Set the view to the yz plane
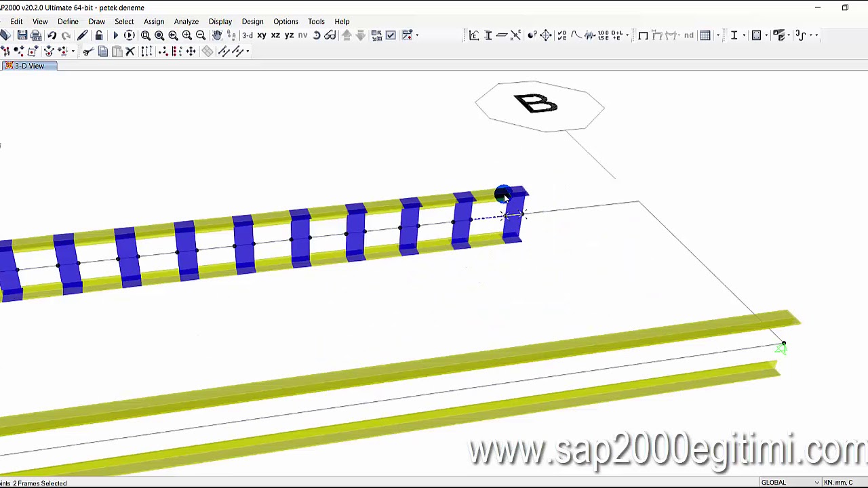 click(289, 35)
